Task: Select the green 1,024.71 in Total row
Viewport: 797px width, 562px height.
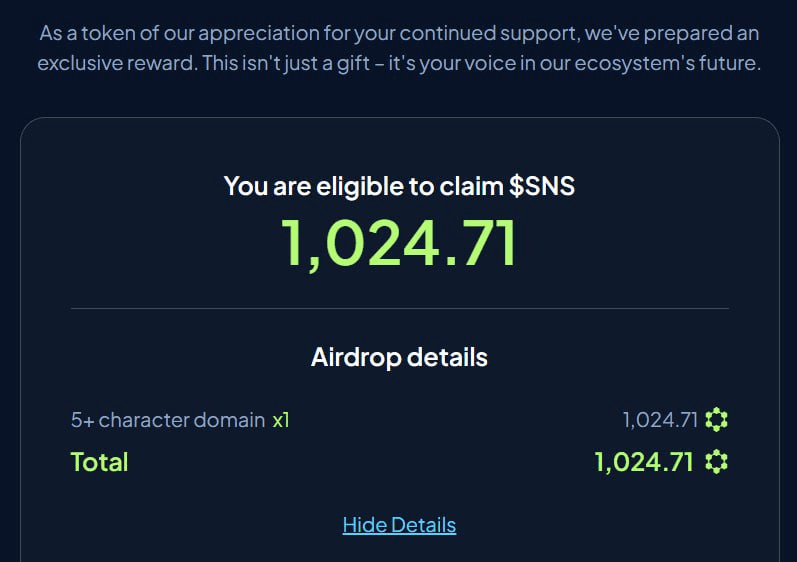Action: coord(644,462)
